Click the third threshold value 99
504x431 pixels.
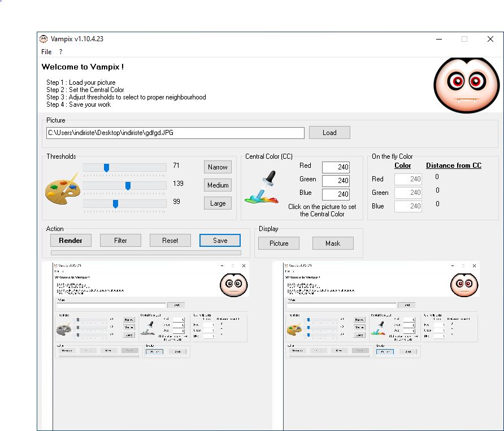(176, 202)
